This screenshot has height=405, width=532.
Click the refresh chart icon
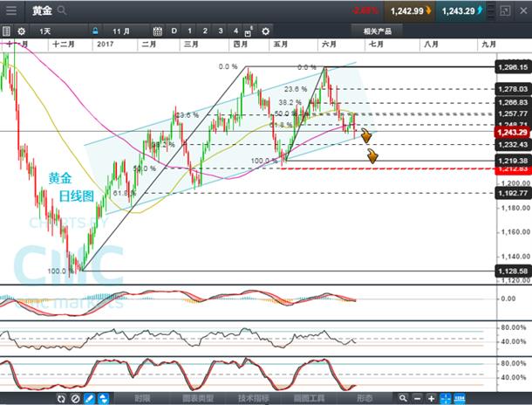click(x=61, y=399)
